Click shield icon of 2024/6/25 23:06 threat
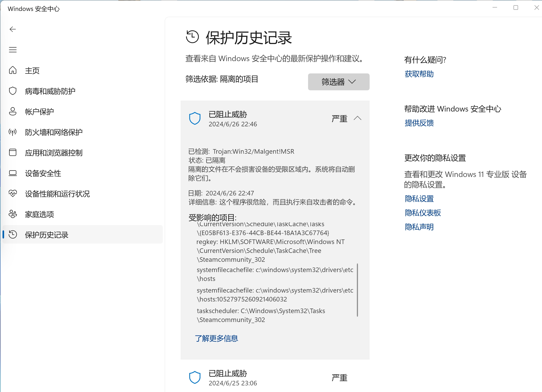Viewport: 542px width, 392px height. click(x=195, y=377)
